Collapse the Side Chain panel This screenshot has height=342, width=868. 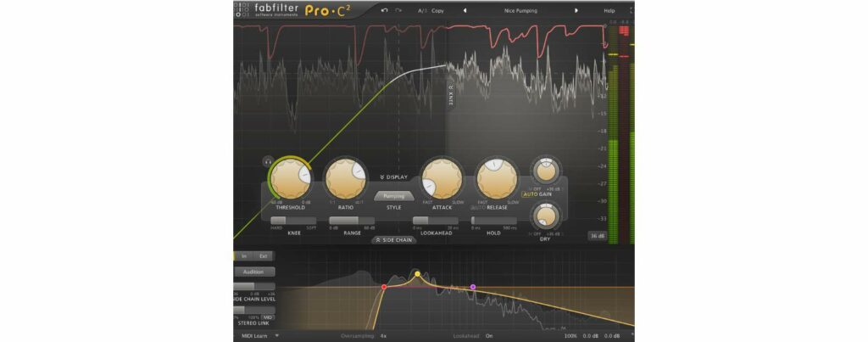(x=394, y=240)
